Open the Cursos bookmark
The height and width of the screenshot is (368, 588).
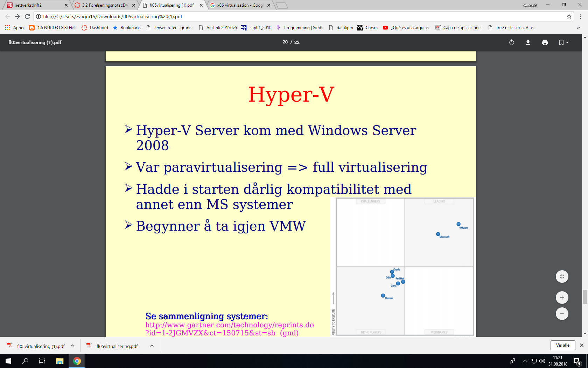coord(368,28)
